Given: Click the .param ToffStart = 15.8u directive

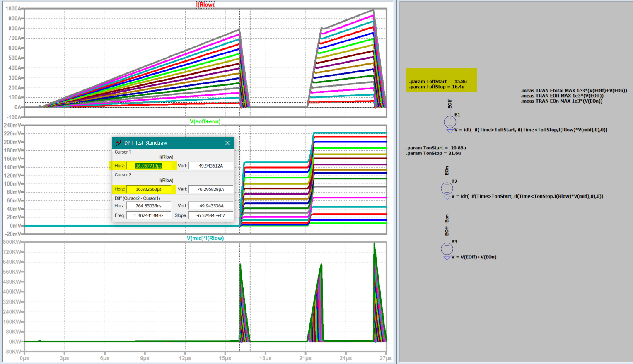Looking at the screenshot, I should pos(438,82).
